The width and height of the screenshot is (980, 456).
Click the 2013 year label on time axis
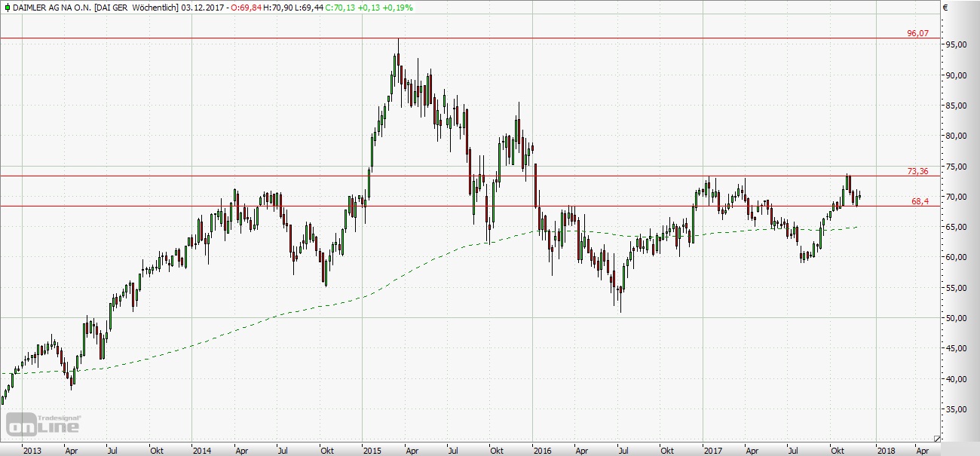coord(32,450)
